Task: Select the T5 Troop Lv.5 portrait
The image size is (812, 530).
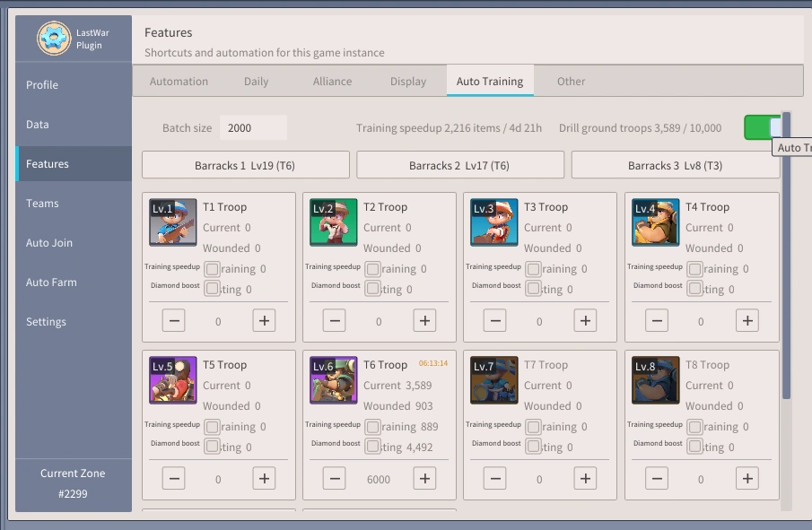Action: 173,380
